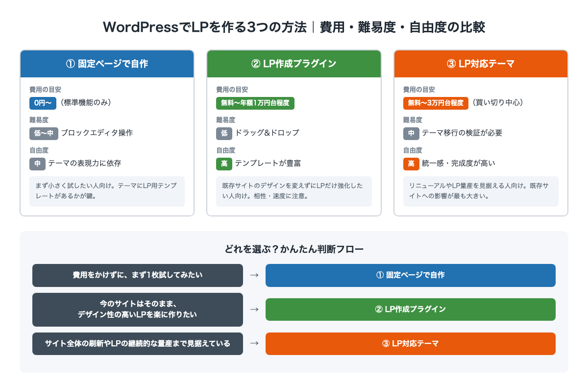Click the text 'テーマ移行の検証が必要'
The image size is (588, 380).
click(x=462, y=133)
